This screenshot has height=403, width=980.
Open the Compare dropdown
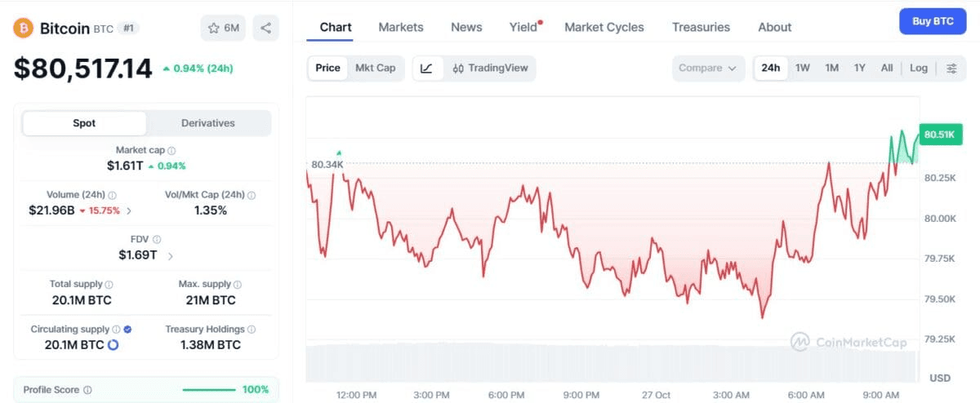click(x=709, y=68)
